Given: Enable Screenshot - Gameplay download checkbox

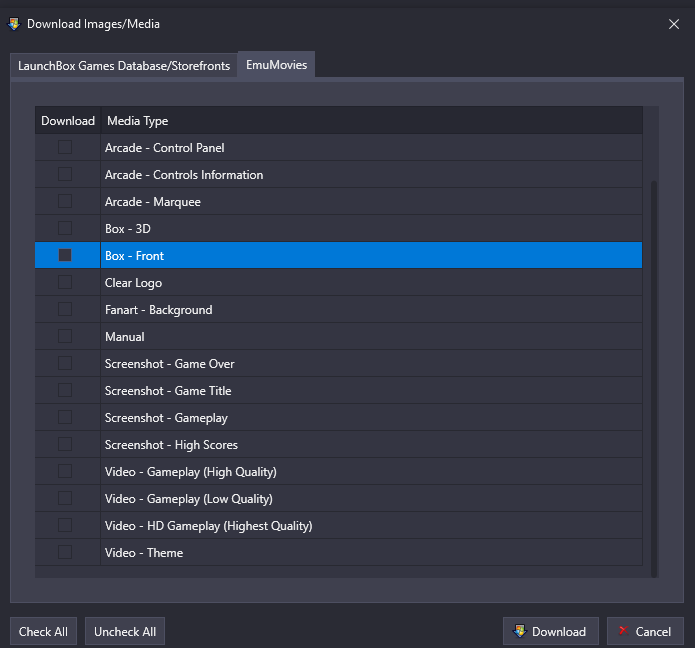Looking at the screenshot, I should (x=65, y=417).
